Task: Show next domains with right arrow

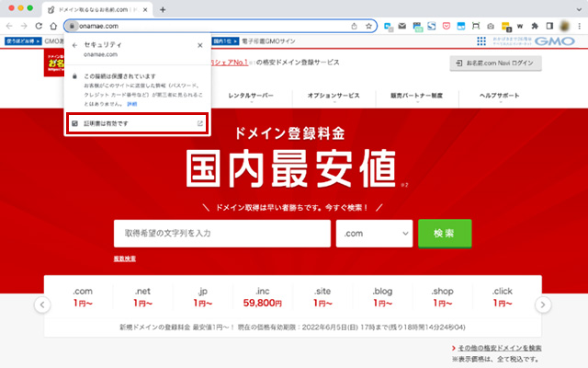Action: pos(543,305)
